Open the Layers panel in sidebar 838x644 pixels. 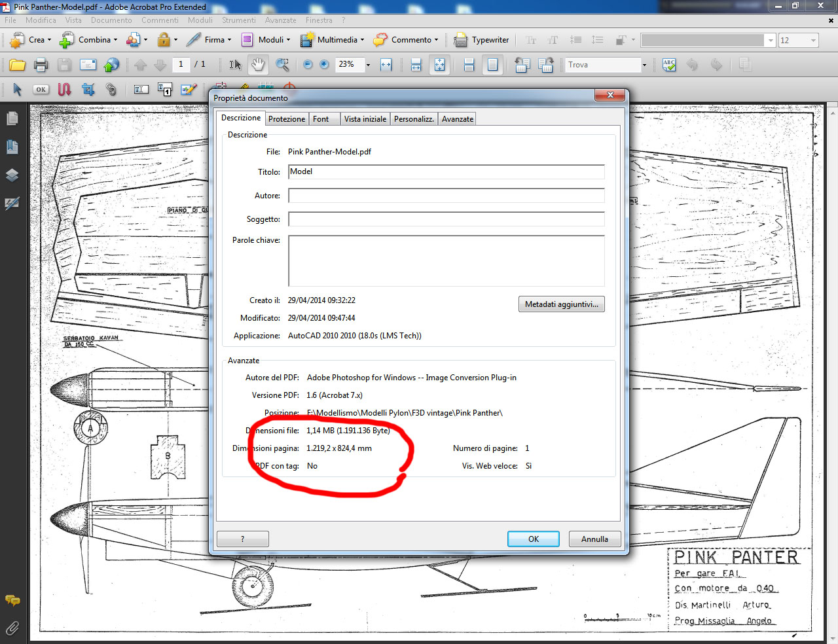[12, 175]
